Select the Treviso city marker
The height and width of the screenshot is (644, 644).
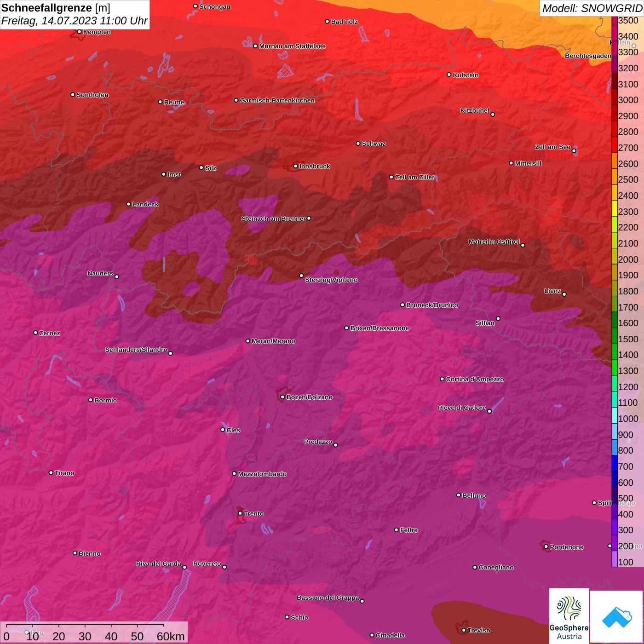coord(464,630)
